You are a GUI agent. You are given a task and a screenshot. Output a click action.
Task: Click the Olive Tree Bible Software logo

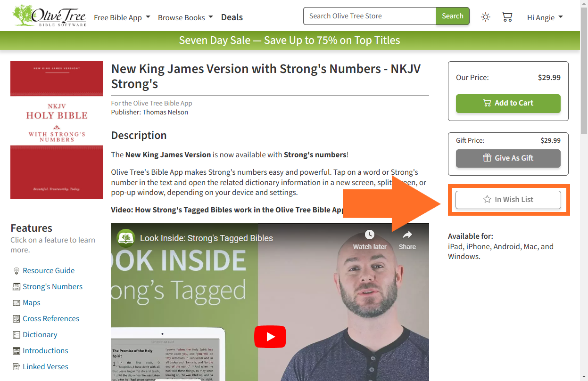click(50, 16)
